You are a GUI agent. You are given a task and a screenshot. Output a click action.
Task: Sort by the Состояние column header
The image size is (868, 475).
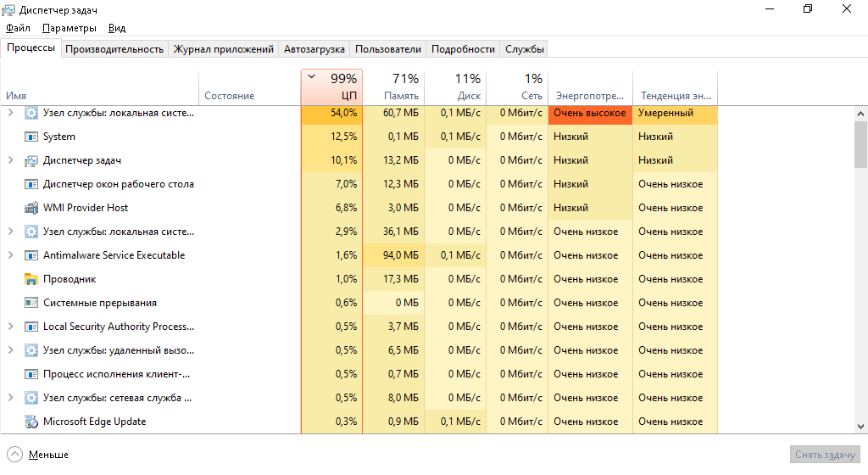[x=250, y=87]
